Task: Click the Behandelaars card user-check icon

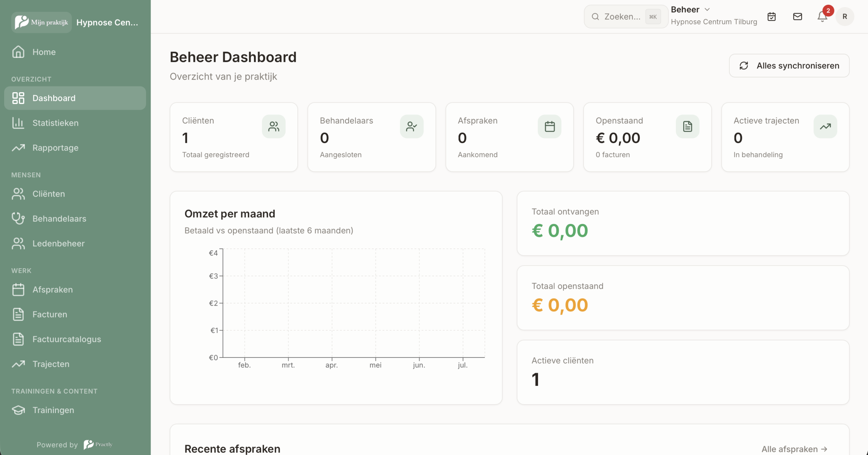Action: (412, 126)
